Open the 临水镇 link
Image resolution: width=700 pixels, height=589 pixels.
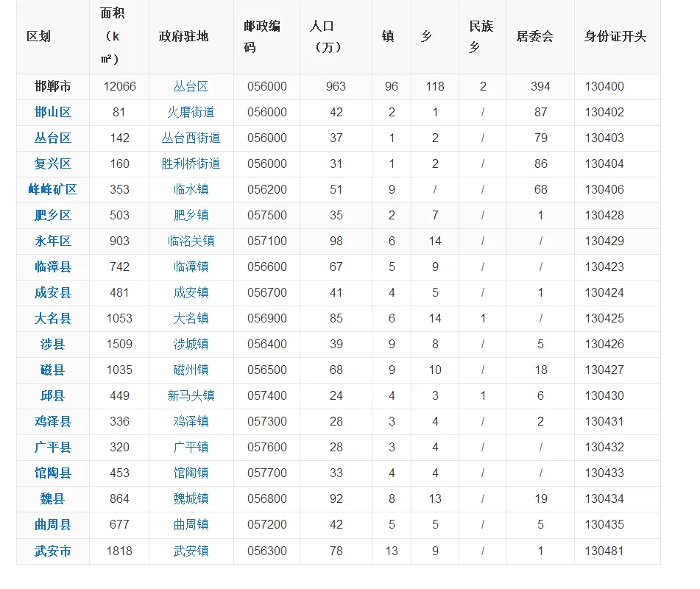point(191,189)
